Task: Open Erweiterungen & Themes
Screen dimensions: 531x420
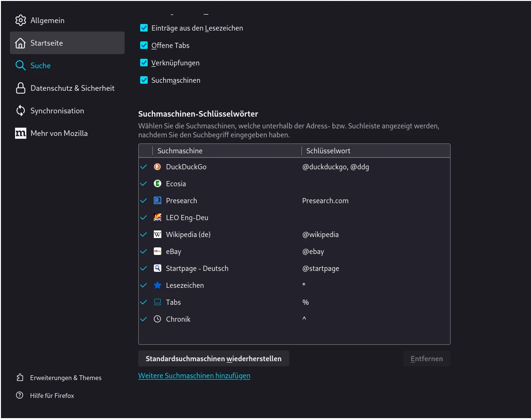Action: coord(65,378)
